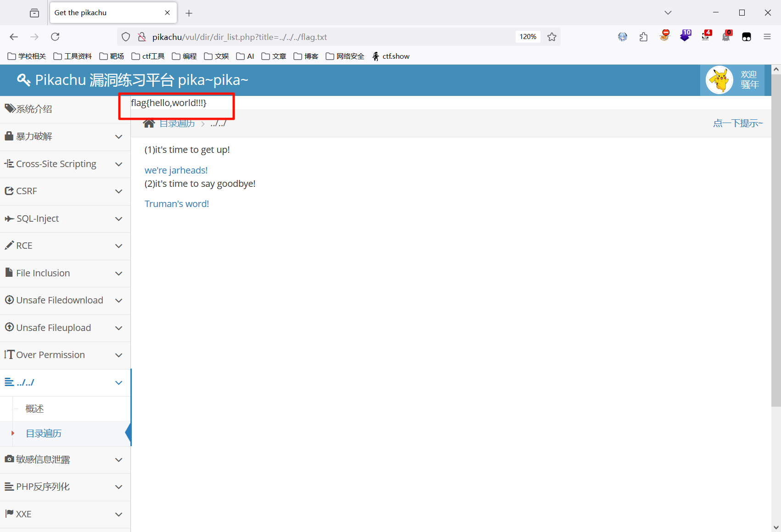Expand the File Inclusion menu
Screen dimensions: 781x532
(x=65, y=273)
